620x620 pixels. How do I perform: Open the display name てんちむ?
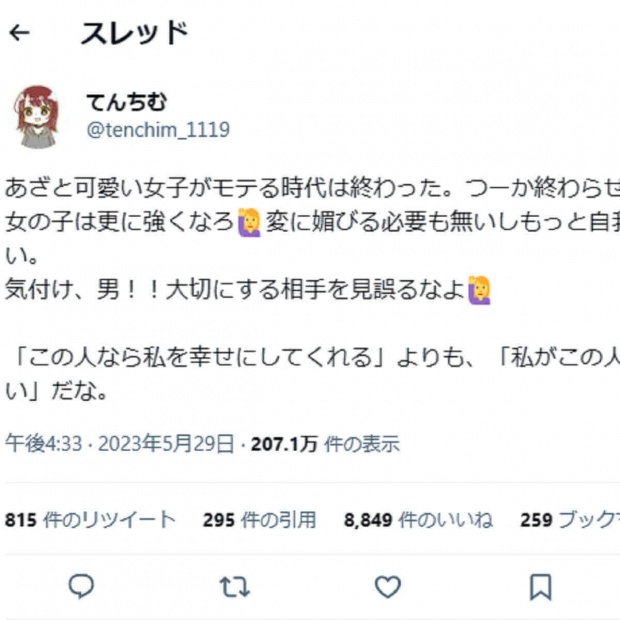127,102
